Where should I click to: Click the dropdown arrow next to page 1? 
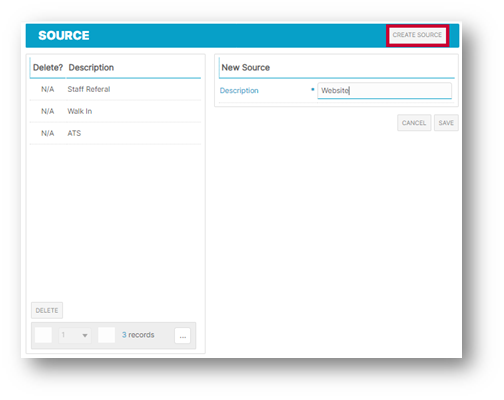tap(85, 335)
